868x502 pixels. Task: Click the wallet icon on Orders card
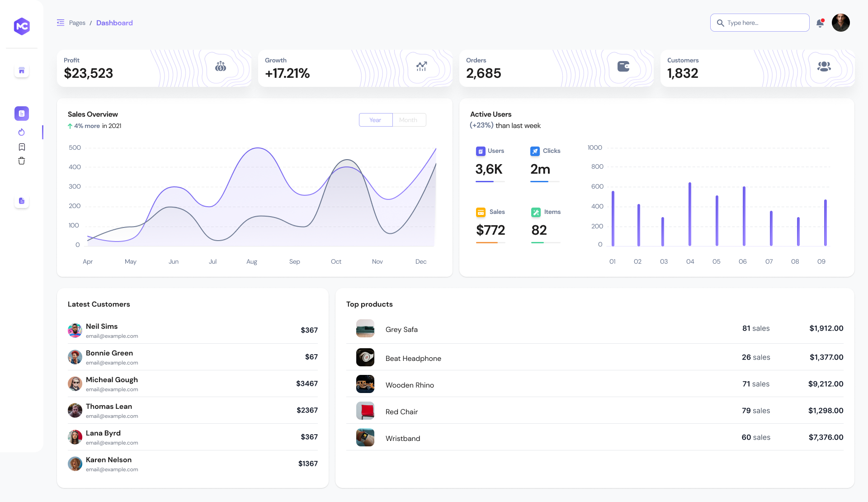623,66
